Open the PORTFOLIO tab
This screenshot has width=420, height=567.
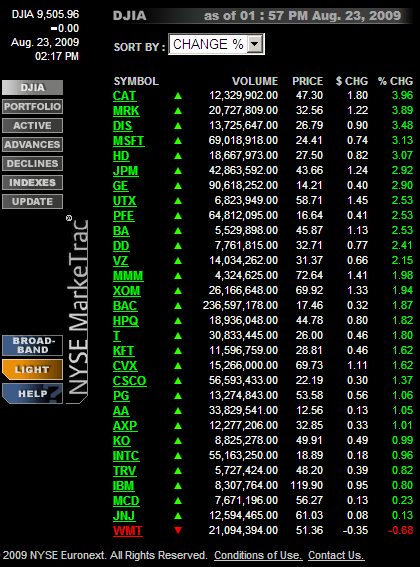coord(32,106)
